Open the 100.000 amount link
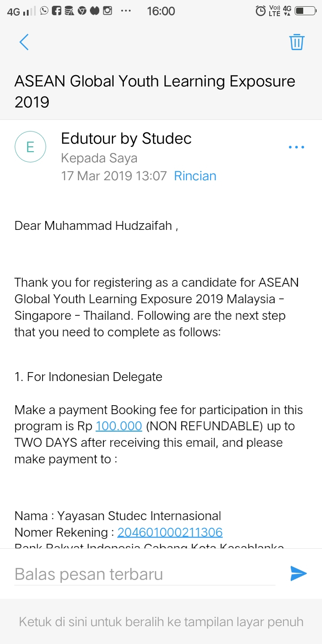Viewport: 322px width, 644px height. tap(119, 426)
